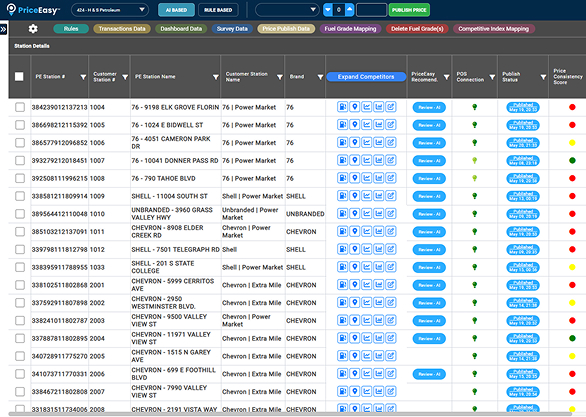Open line chart for station 1006
586x417 pixels.
367,143
